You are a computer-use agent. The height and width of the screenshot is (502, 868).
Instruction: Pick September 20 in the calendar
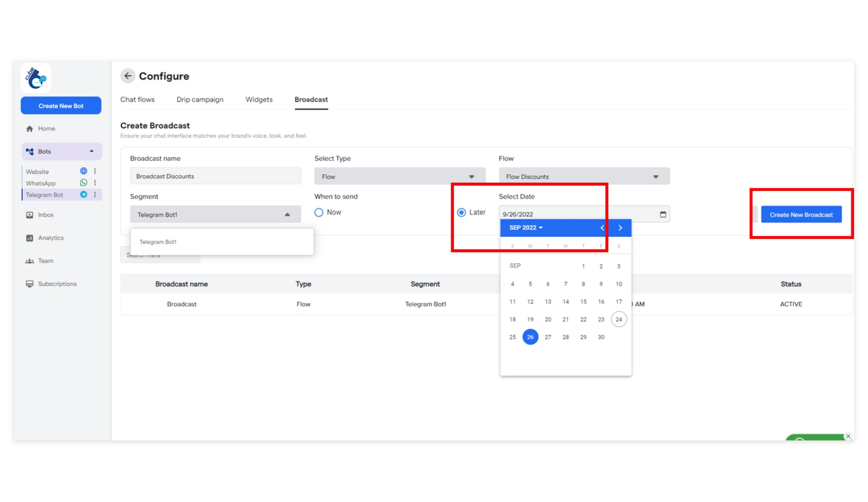pos(548,319)
